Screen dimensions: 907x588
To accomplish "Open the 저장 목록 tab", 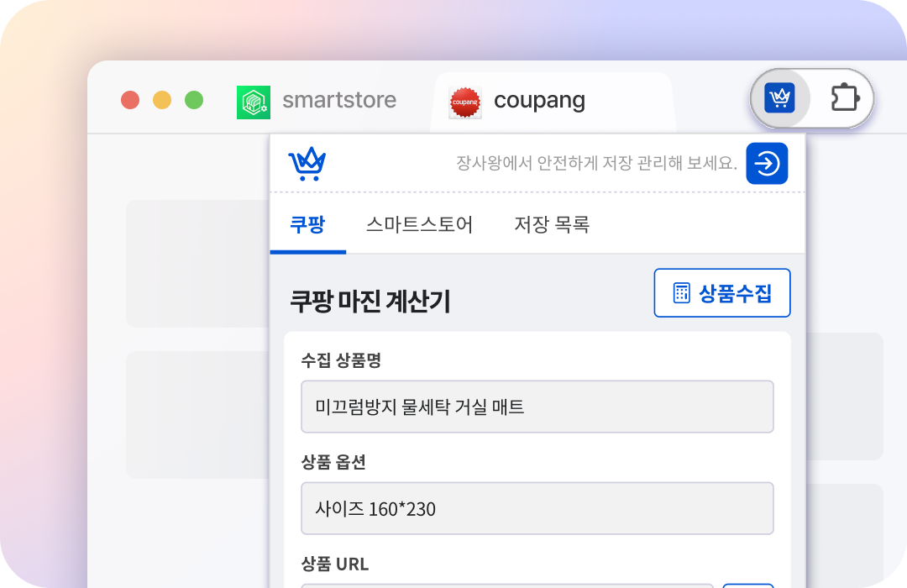I will click(552, 224).
